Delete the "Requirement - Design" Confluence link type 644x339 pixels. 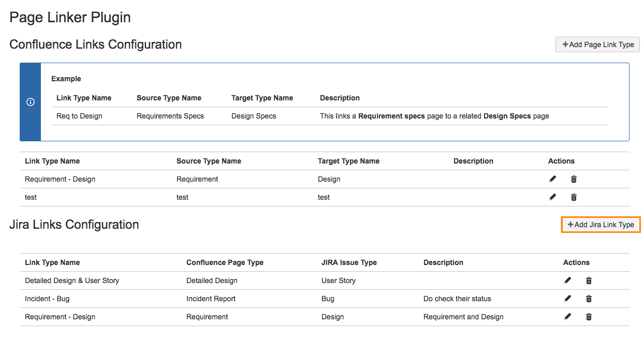pyautogui.click(x=574, y=179)
